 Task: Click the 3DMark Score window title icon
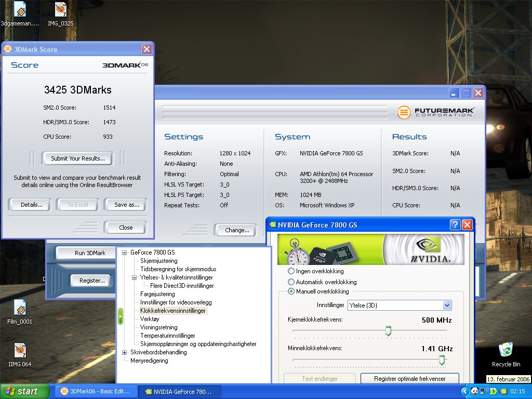point(7,49)
